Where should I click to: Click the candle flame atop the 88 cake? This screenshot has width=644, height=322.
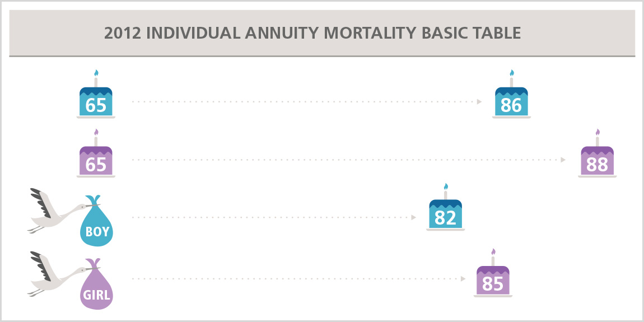[x=598, y=132]
